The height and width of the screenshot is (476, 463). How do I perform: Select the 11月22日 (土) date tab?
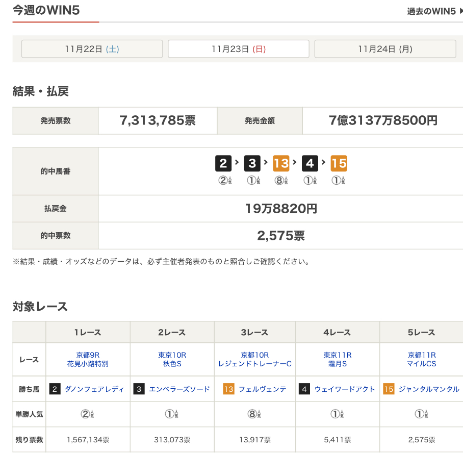click(92, 49)
